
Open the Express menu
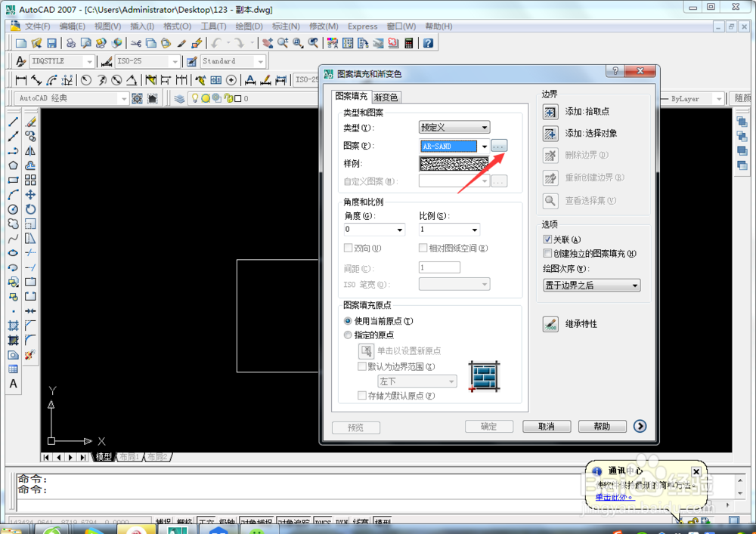[x=363, y=26]
